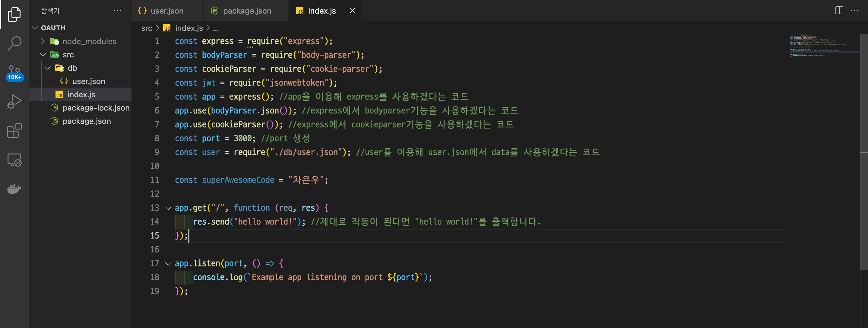Click the "jsonwebtoken" string on line 4
This screenshot has height=328, width=868.
[297, 83]
